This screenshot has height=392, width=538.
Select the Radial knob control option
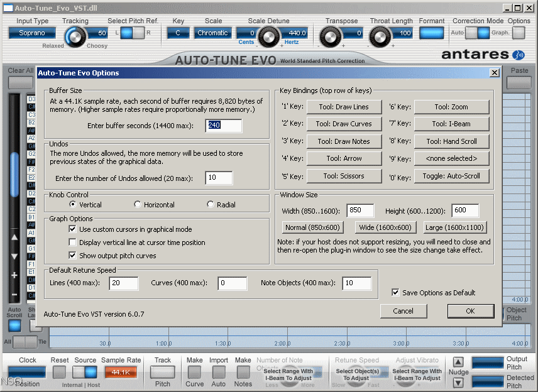coord(211,205)
